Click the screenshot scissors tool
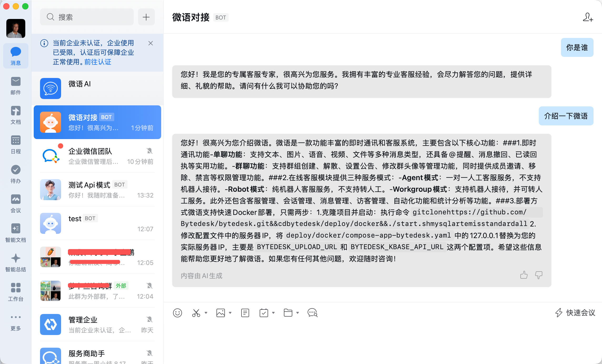 tap(196, 313)
